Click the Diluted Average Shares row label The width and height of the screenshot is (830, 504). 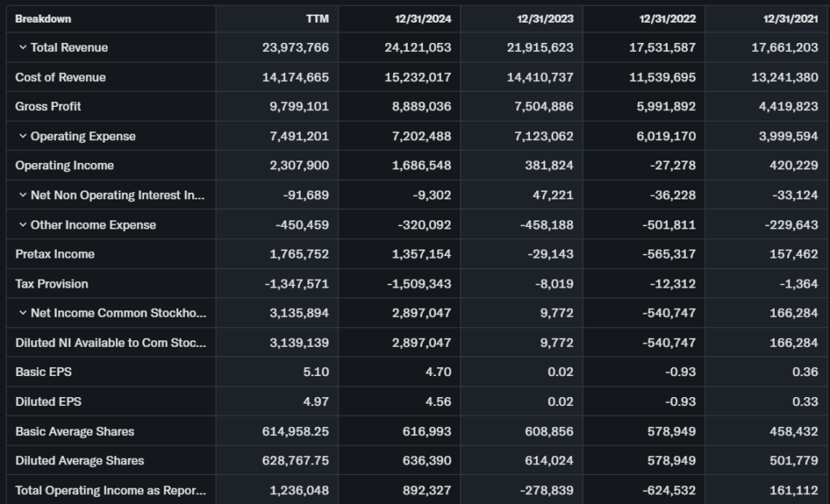pos(79,460)
